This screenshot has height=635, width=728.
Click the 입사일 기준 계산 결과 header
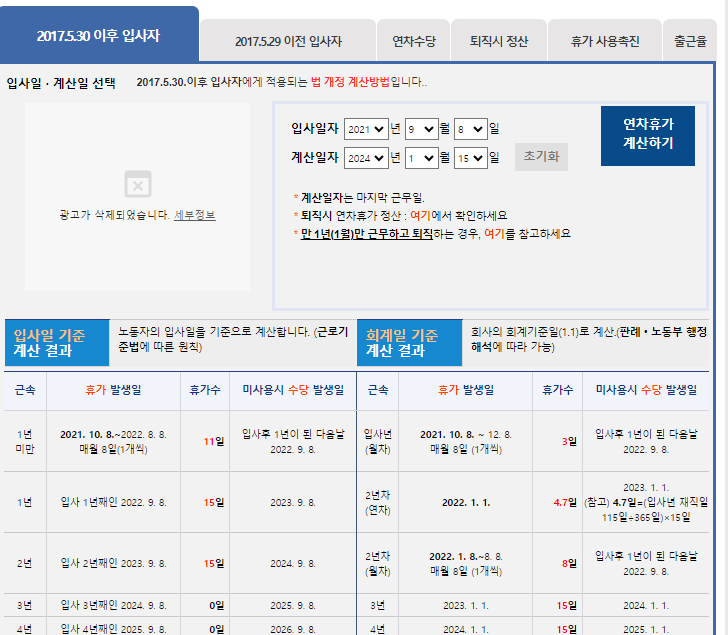click(56, 343)
